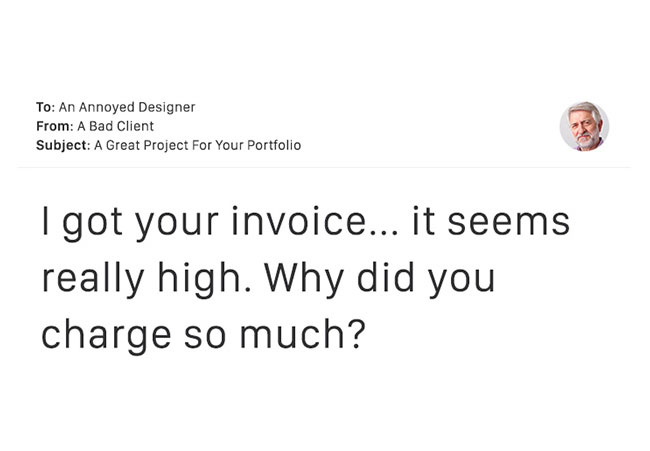Image resolution: width=650 pixels, height=451 pixels.
Task: Select the "From:" field label
Action: click(55, 126)
